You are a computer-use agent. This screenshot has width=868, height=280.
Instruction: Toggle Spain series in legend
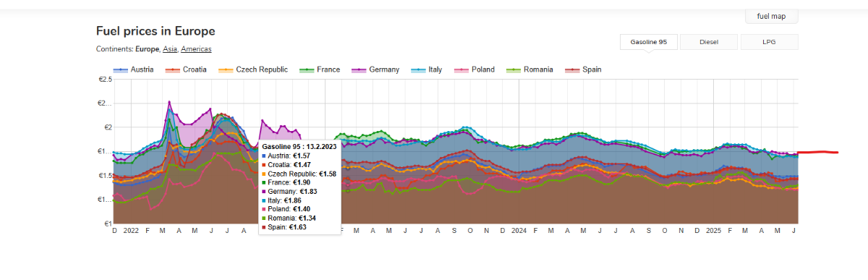tap(583, 69)
